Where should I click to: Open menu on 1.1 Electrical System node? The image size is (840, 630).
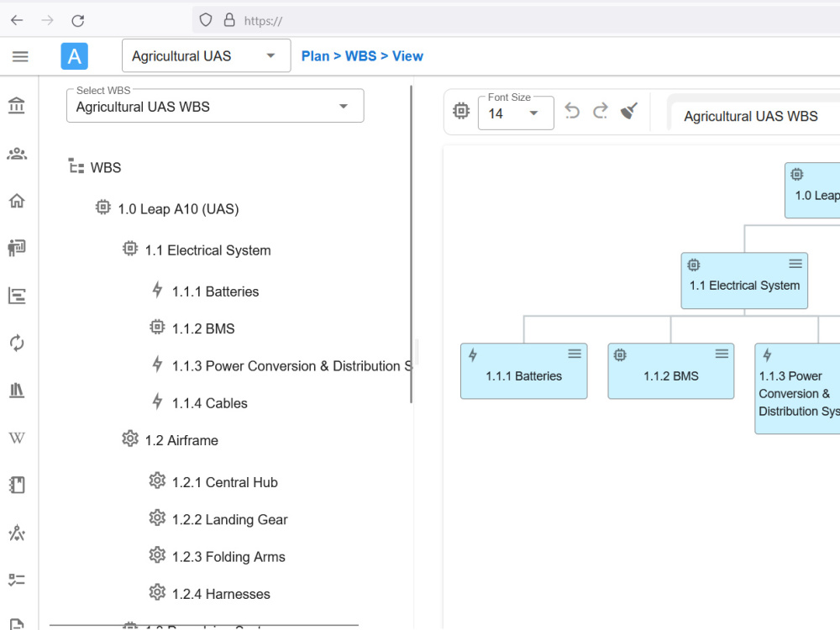click(795, 264)
